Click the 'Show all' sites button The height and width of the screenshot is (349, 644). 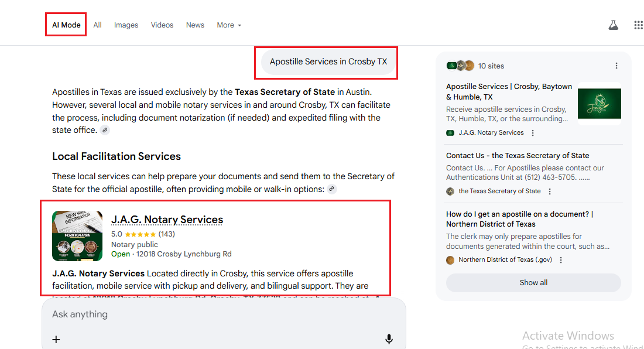tap(533, 283)
